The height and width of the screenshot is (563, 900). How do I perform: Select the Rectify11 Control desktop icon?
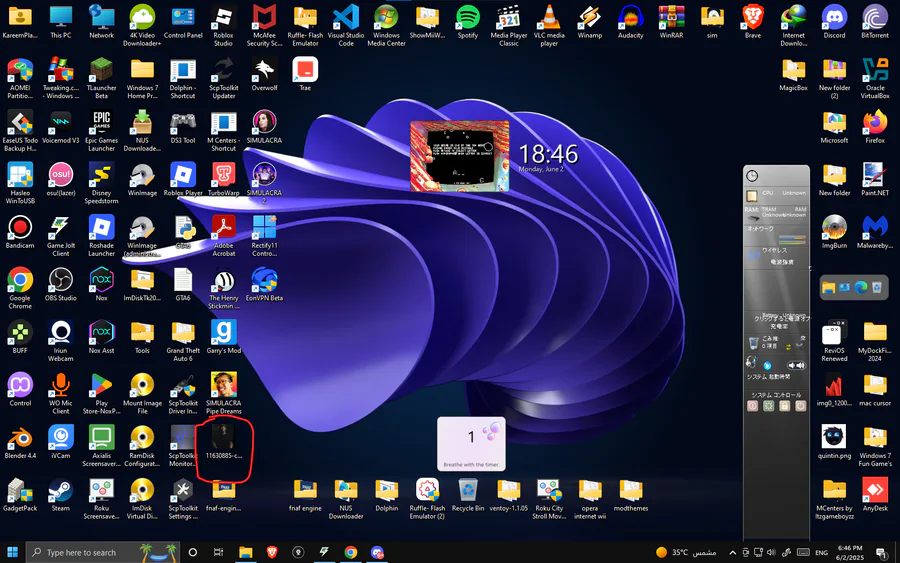click(264, 236)
